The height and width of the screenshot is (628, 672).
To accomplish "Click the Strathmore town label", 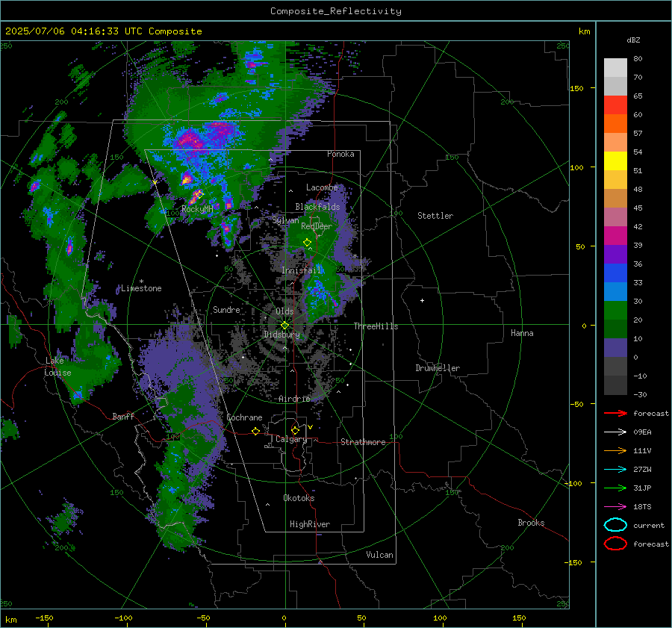I will point(363,442).
